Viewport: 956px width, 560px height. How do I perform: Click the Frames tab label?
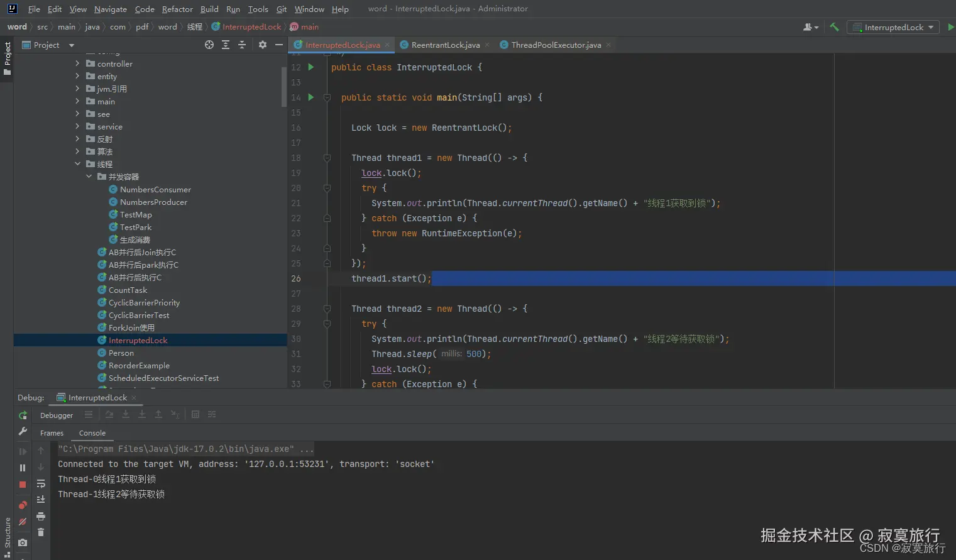[52, 433]
